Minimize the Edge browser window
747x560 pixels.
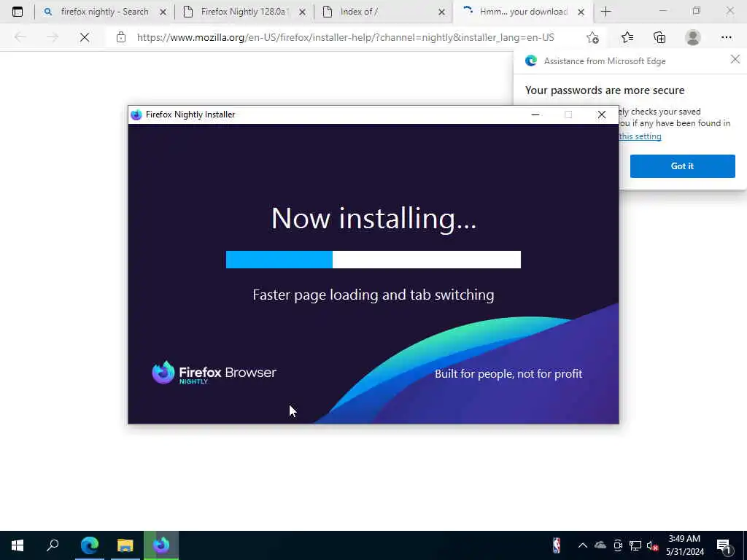pos(663,12)
